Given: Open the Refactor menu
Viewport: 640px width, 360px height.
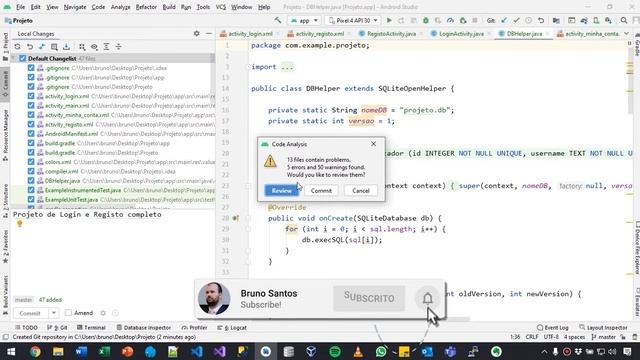Looking at the screenshot, I should [146, 7].
